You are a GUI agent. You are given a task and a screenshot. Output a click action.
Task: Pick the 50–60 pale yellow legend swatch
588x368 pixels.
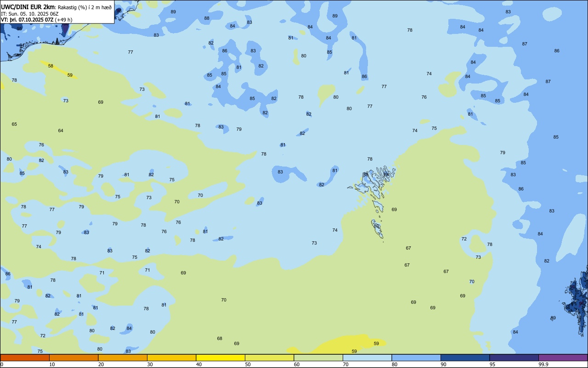point(269,357)
